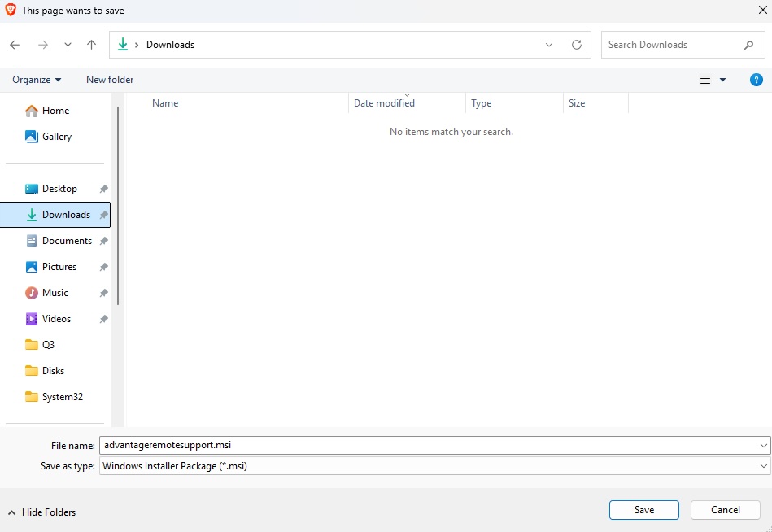Click the Save button
Screen dimensions: 772x532
644,510
